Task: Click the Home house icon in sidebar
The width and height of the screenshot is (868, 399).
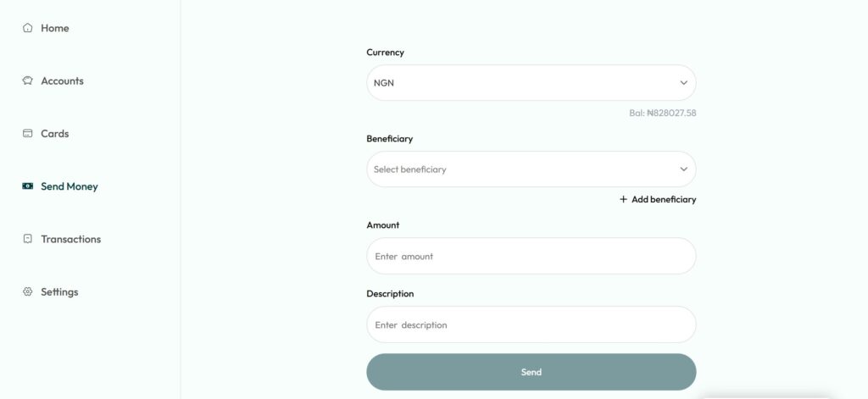Action: point(28,28)
